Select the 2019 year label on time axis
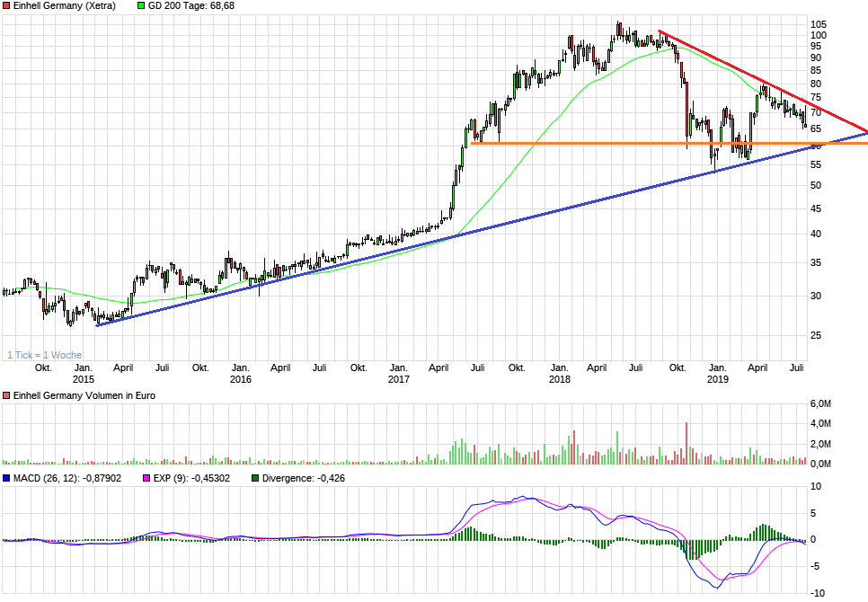The height and width of the screenshot is (602, 868). pos(717,379)
